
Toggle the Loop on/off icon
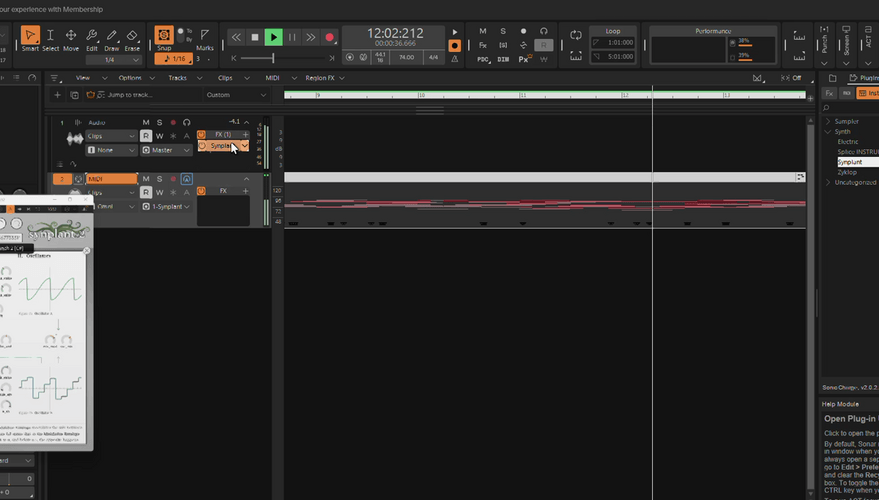pyautogui.click(x=576, y=35)
